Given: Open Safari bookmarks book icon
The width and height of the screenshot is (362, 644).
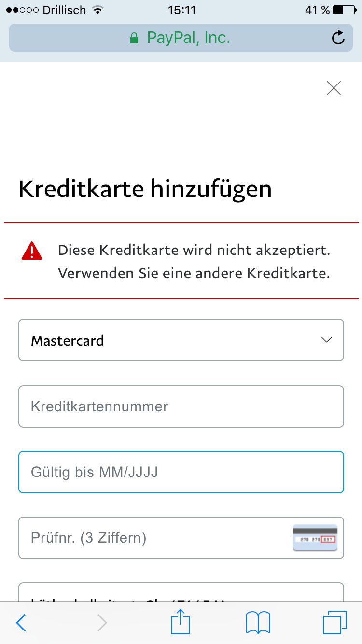Looking at the screenshot, I should [x=258, y=623].
